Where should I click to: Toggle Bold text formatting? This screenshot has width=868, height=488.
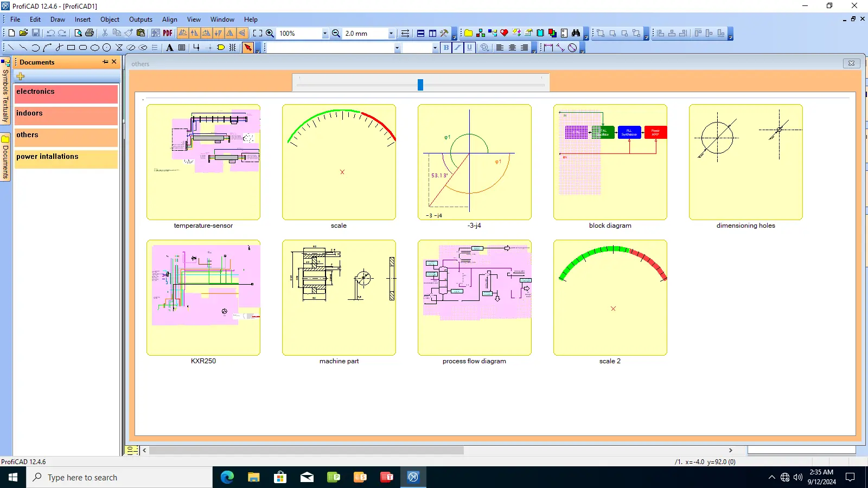click(x=446, y=48)
